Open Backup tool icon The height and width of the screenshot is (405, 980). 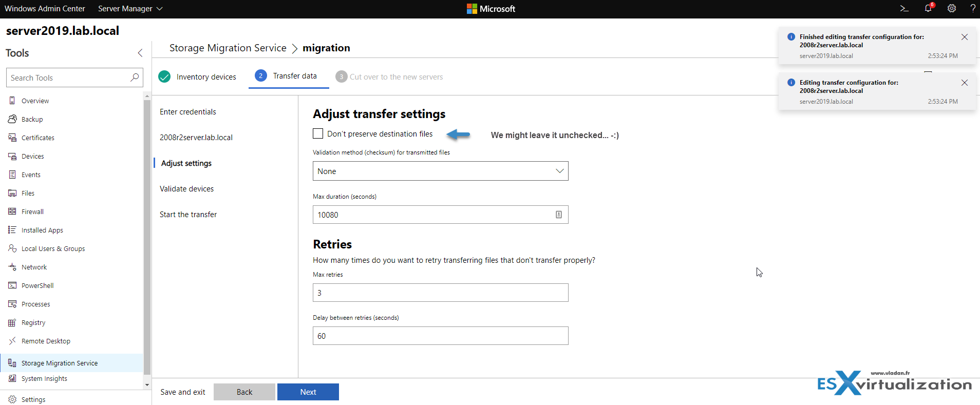(x=12, y=119)
